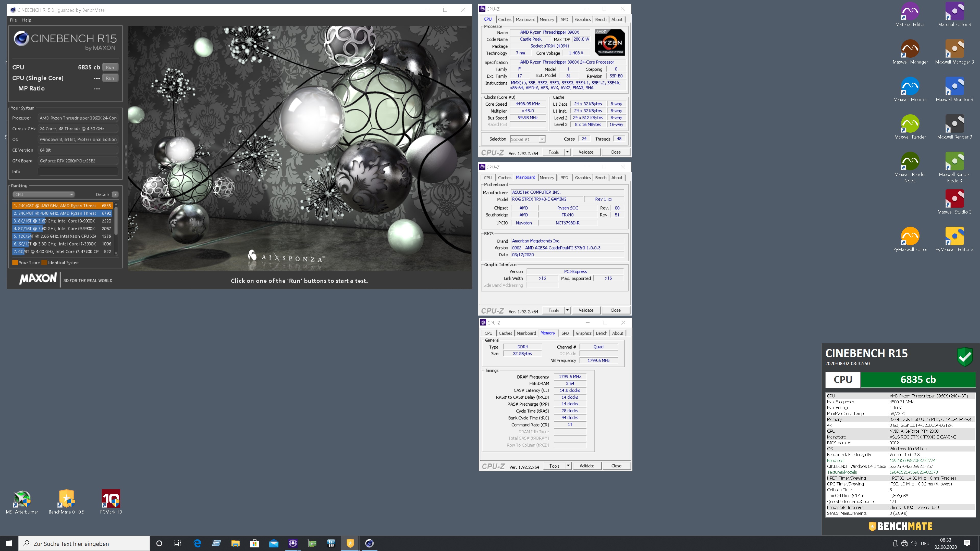Expand ranking Details arrow button
The width and height of the screenshot is (980, 551).
pos(115,194)
